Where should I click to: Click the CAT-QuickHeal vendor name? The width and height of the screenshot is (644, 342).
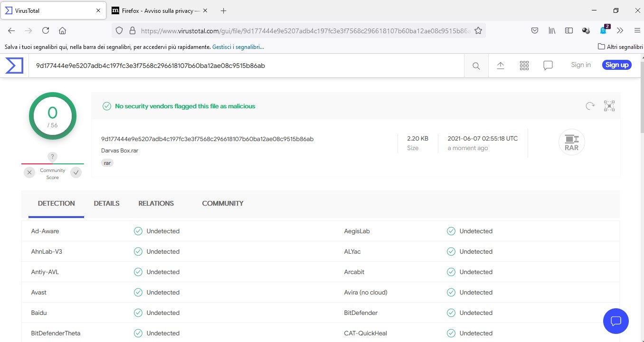[x=366, y=333]
